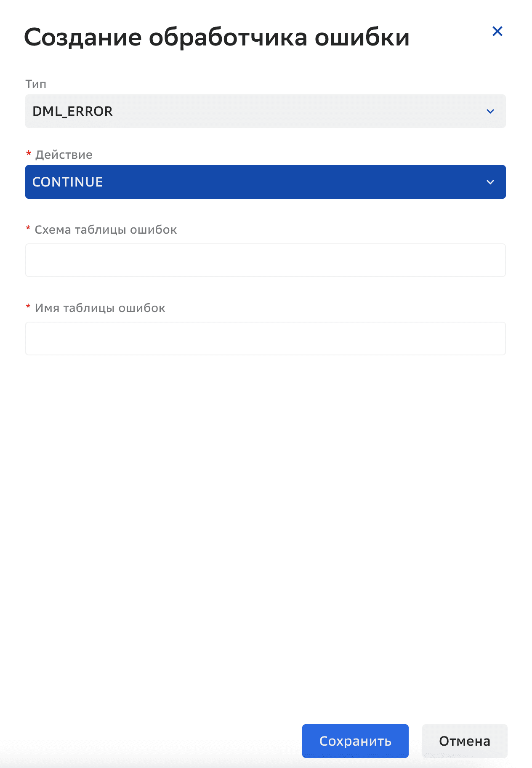Close the error handler creation dialog

[x=497, y=31]
